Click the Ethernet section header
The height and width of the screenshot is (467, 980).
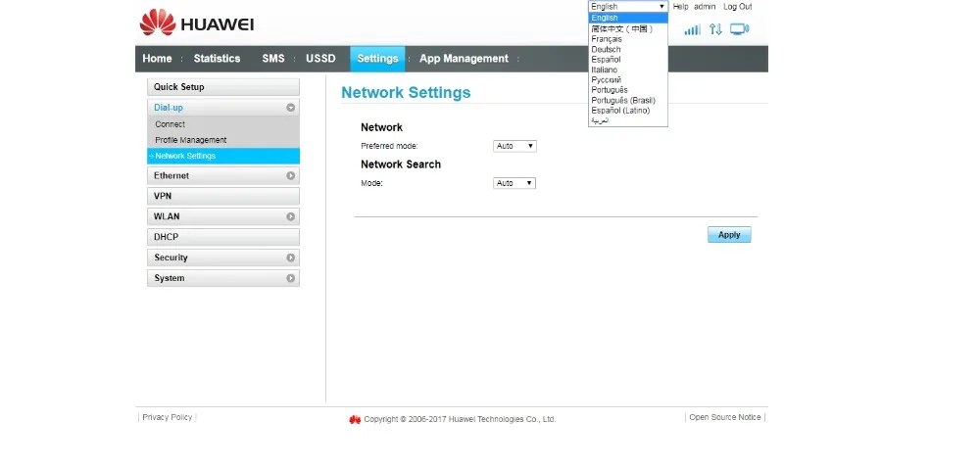223,176
